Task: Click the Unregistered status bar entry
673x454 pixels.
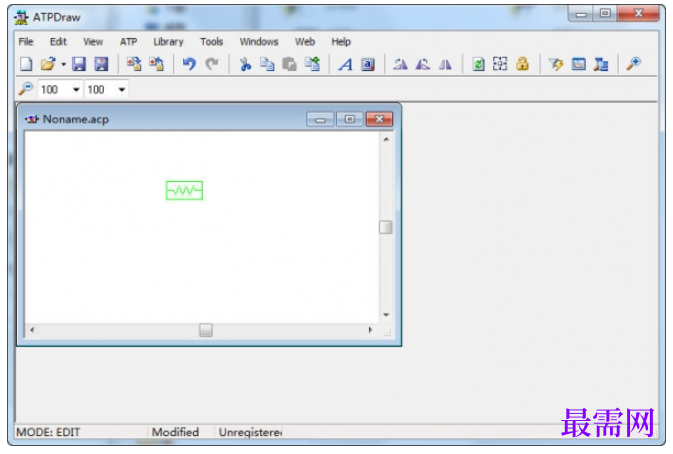Action: [x=250, y=432]
